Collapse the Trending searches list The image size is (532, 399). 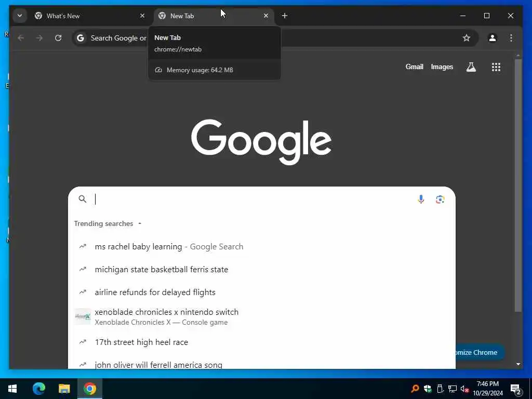pyautogui.click(x=140, y=223)
